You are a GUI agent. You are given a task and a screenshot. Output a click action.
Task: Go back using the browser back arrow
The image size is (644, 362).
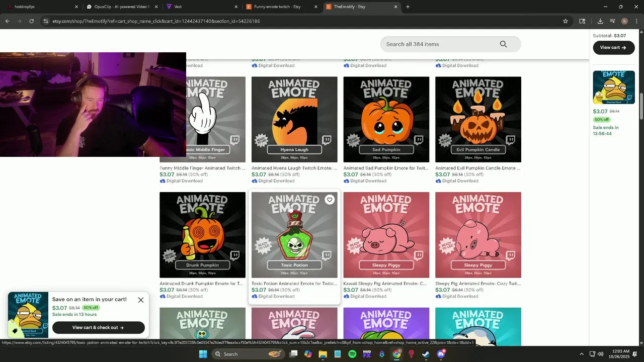(x=7, y=21)
